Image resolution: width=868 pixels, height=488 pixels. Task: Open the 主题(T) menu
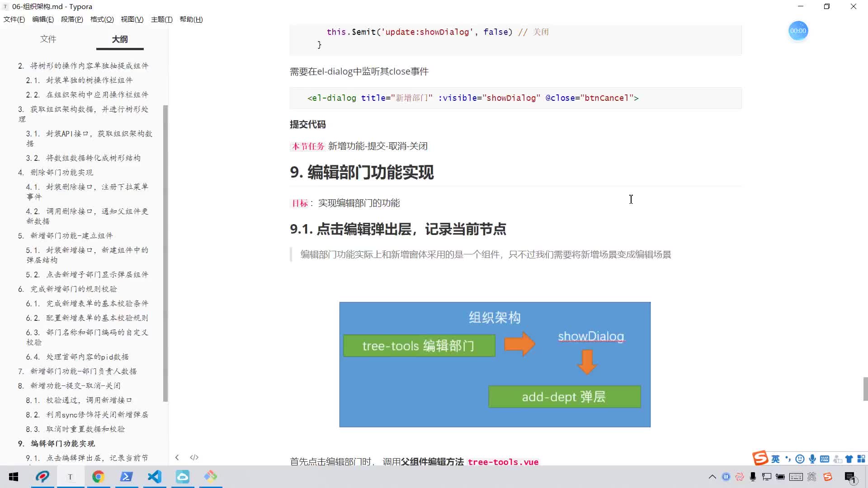(161, 19)
